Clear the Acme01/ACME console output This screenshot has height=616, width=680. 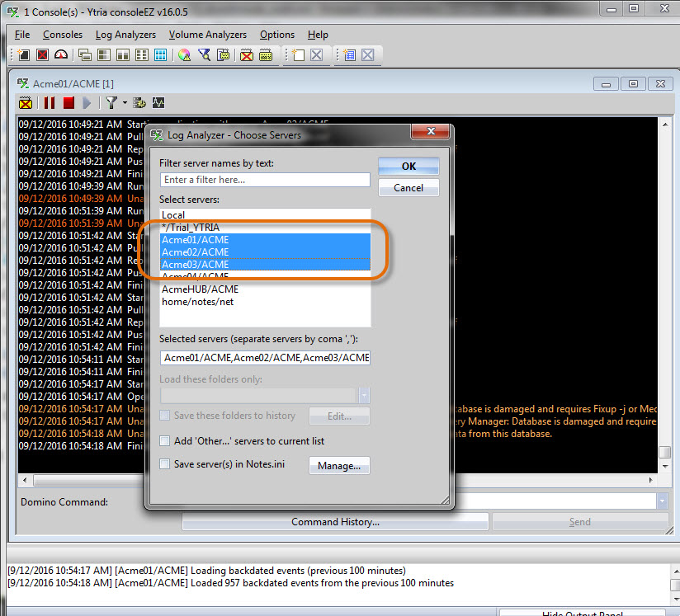click(26, 103)
